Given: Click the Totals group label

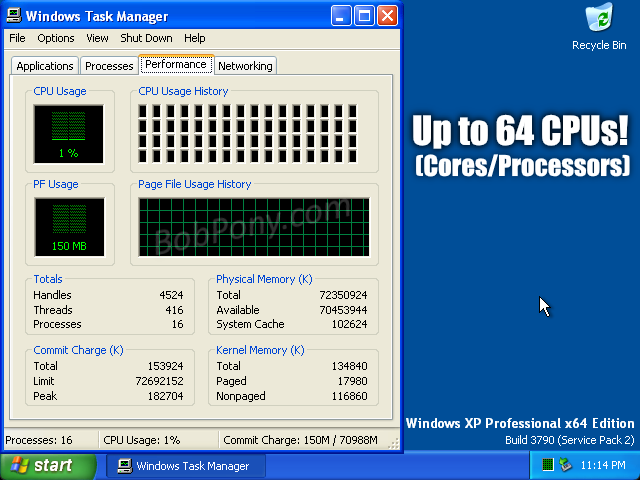Looking at the screenshot, I should (x=48, y=279).
